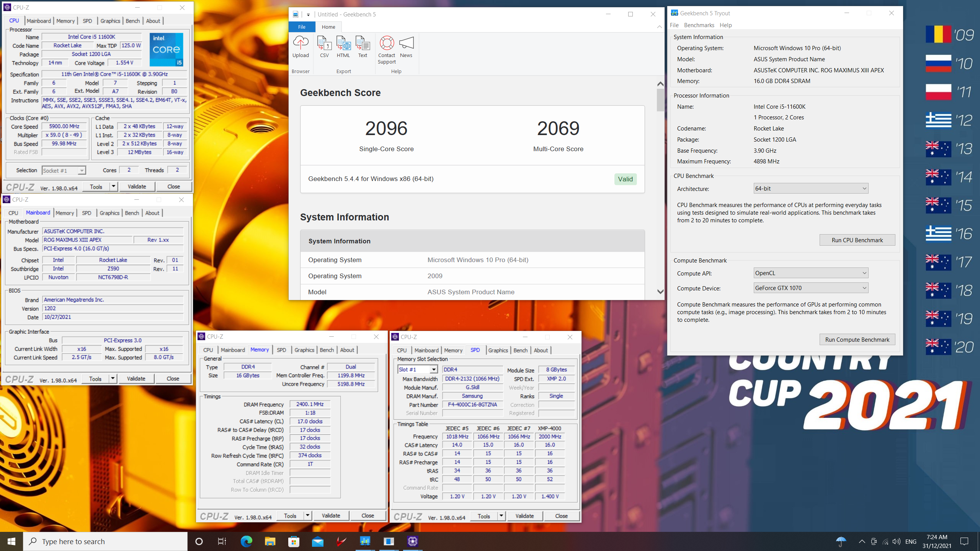Open the File menu in Geekbench Tryout
980x551 pixels.
(674, 25)
